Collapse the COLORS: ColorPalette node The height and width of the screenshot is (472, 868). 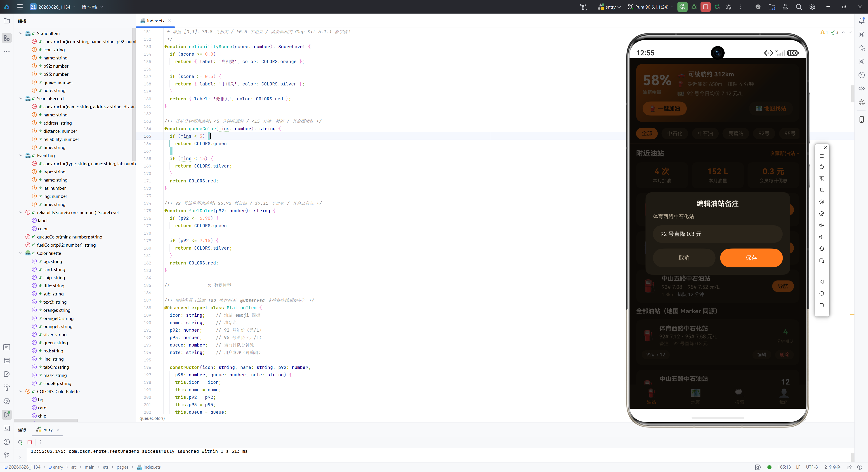21,392
